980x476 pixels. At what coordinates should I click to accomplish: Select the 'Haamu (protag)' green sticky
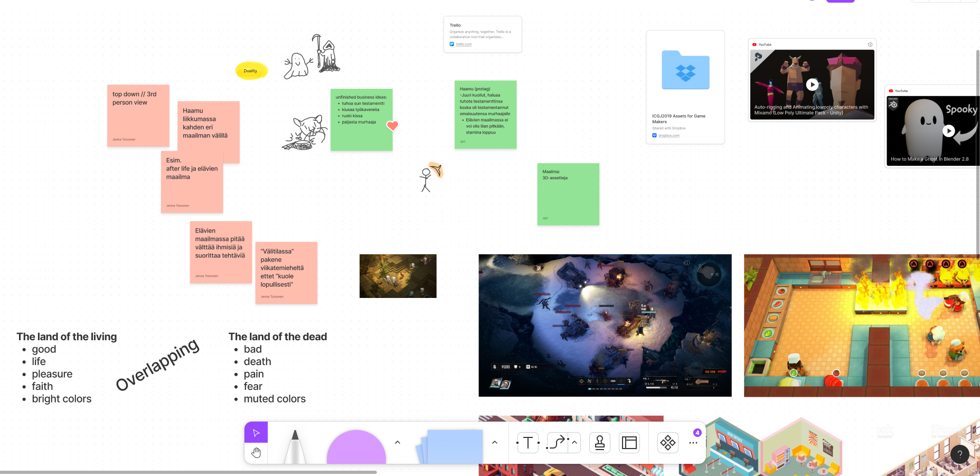(486, 115)
